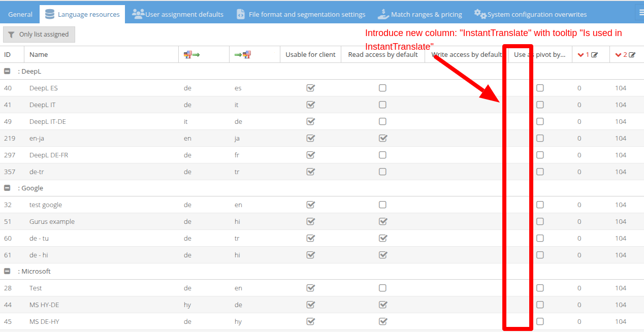Image resolution: width=644 pixels, height=332 pixels.
Task: Sort by the Name column header
Action: (39, 54)
